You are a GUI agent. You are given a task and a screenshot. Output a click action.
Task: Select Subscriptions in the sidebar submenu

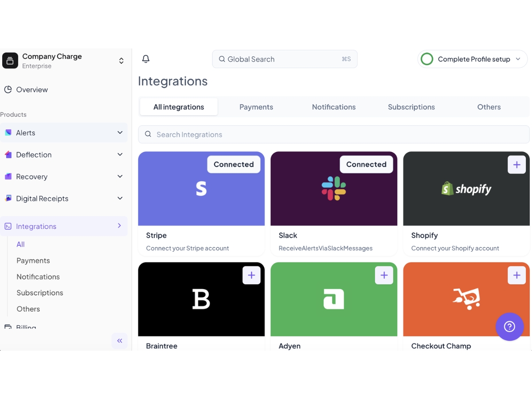[40, 293]
